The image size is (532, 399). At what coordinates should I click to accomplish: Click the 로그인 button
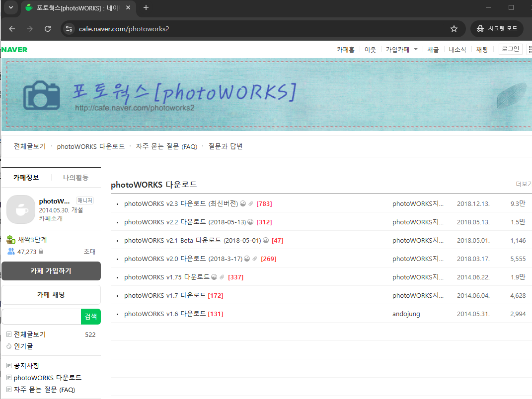pos(510,49)
